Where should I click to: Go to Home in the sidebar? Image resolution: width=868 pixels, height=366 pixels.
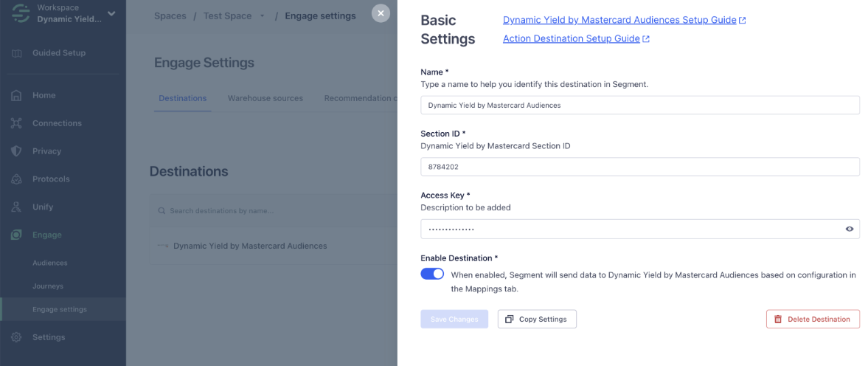(x=44, y=95)
